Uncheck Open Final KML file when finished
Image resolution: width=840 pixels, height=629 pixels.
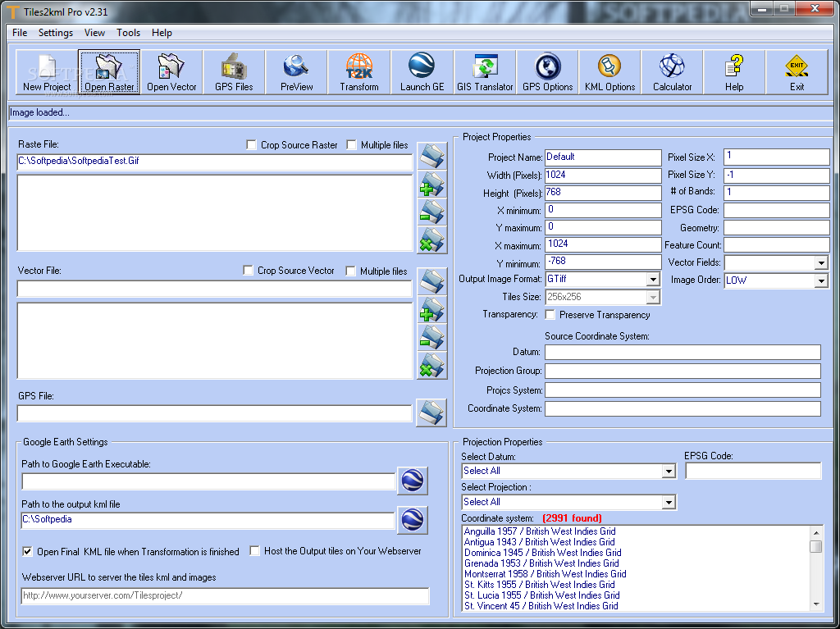pos(27,551)
